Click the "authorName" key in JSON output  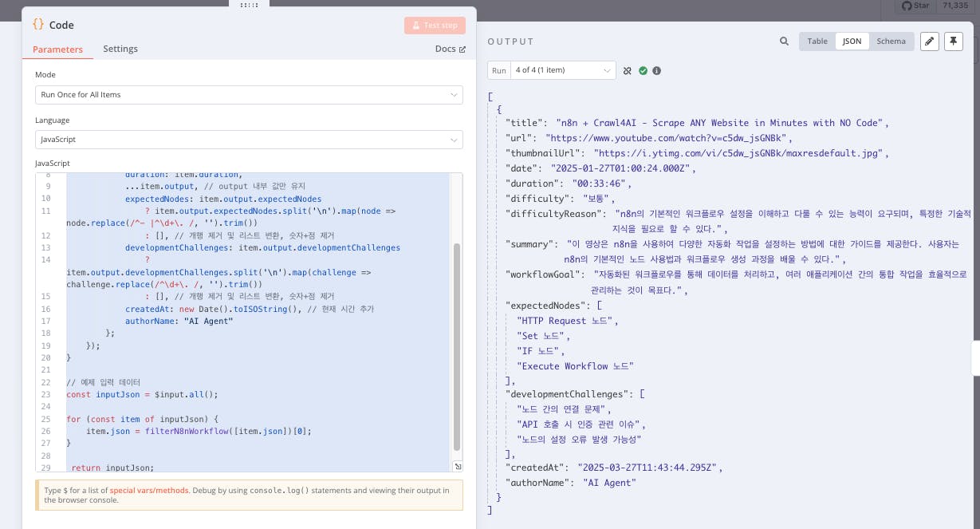tap(538, 483)
